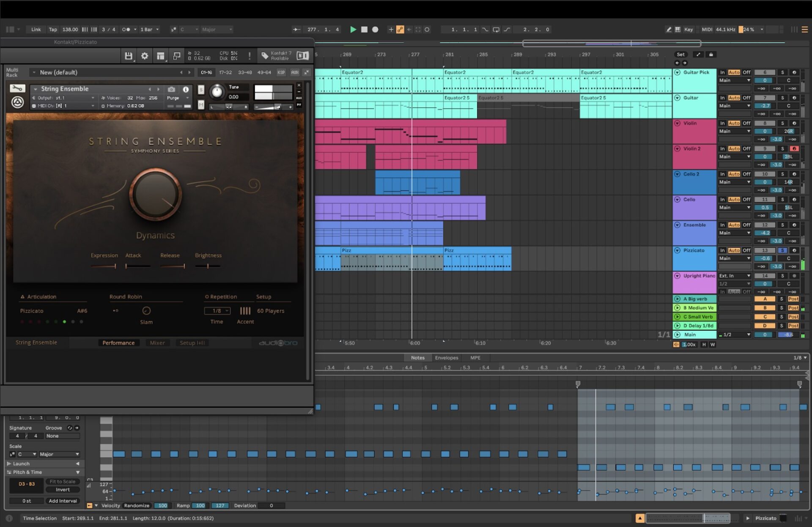
Task: Open the Envelopes tab in the editor panel
Action: click(447, 357)
